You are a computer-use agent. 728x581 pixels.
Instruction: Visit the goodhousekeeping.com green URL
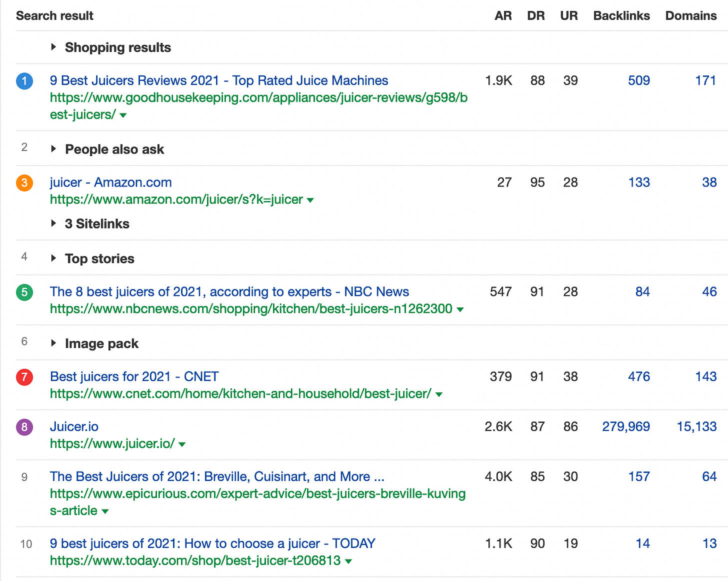pyautogui.click(x=258, y=106)
